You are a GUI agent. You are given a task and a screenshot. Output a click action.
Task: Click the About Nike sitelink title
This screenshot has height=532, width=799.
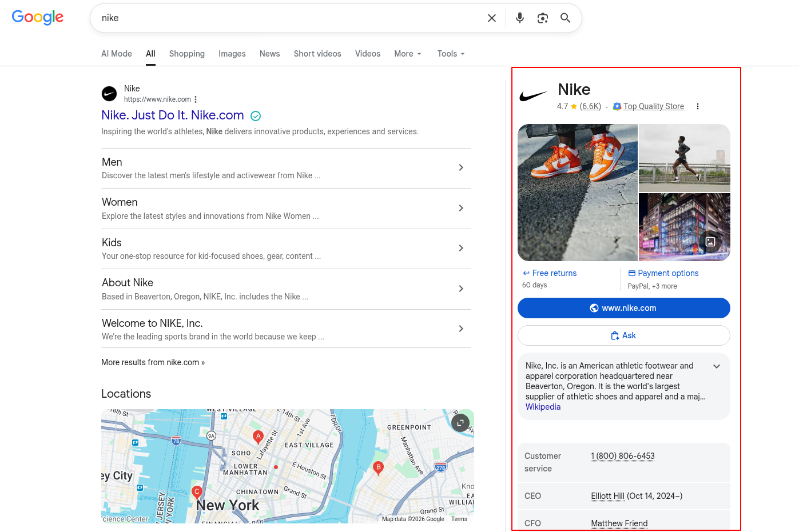point(128,283)
